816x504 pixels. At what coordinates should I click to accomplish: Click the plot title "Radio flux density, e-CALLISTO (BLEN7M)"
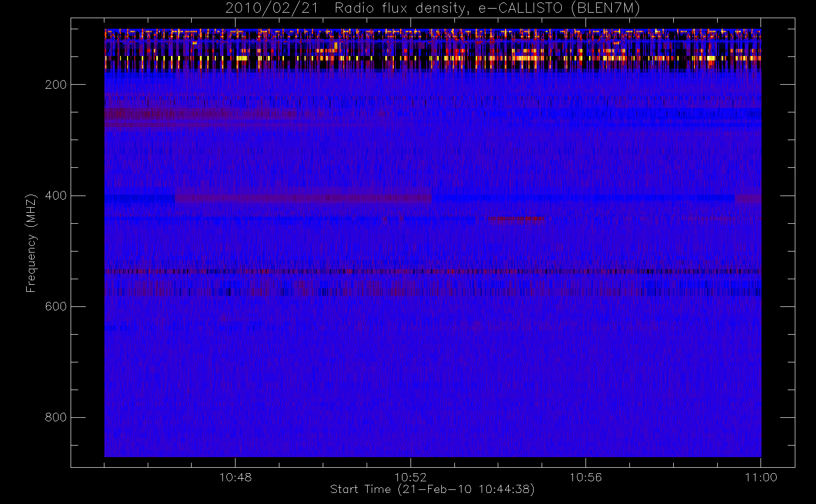point(488,9)
